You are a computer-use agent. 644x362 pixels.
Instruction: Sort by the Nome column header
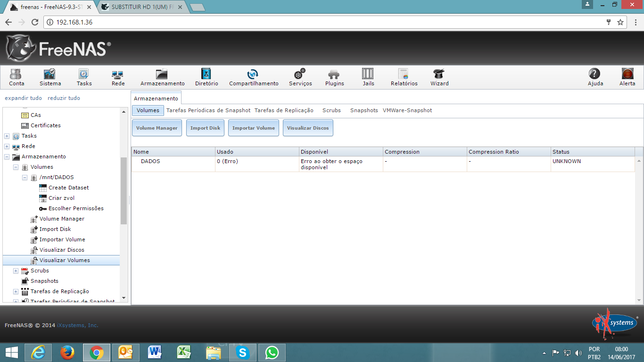click(x=173, y=152)
